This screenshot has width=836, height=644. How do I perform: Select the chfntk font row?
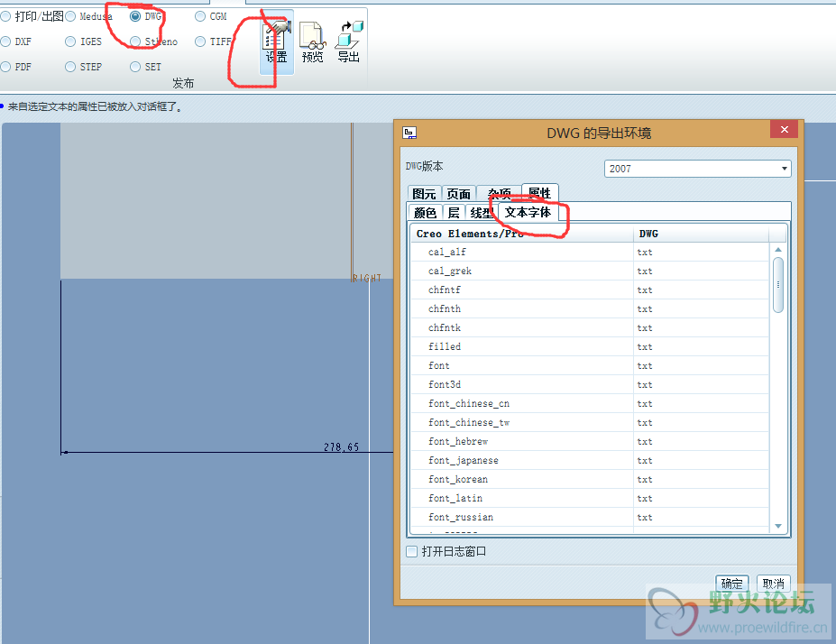(x=590, y=328)
